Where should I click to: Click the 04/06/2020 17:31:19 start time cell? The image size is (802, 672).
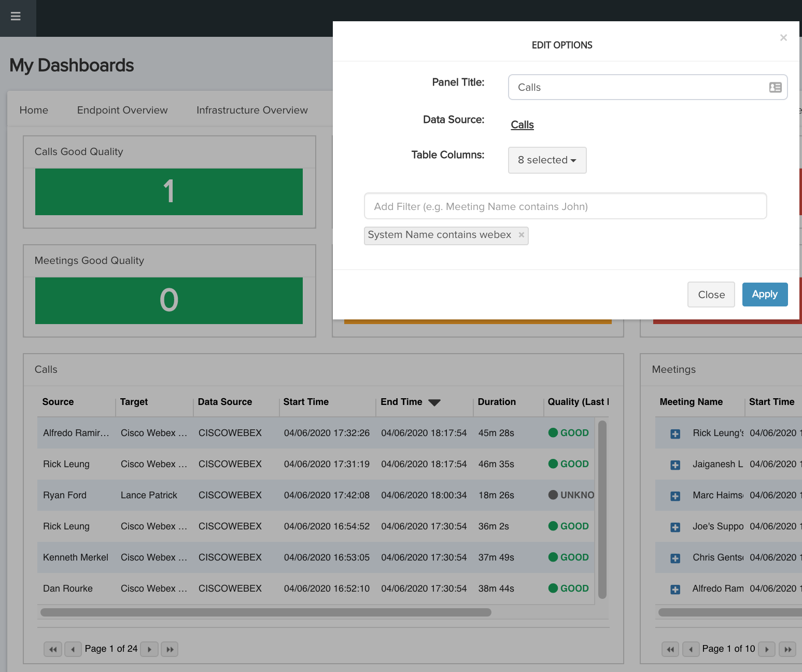327,464
